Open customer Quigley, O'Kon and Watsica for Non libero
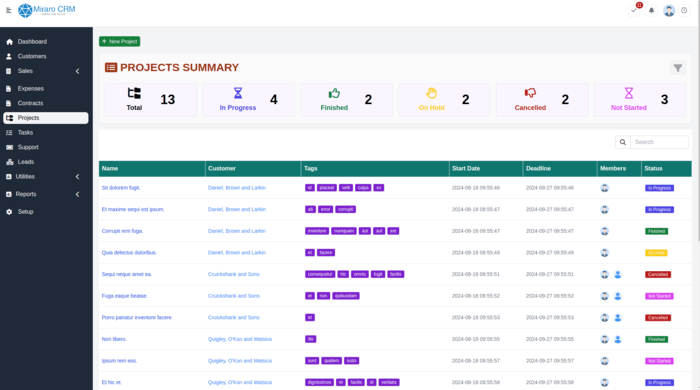This screenshot has height=390, width=700. [240, 339]
